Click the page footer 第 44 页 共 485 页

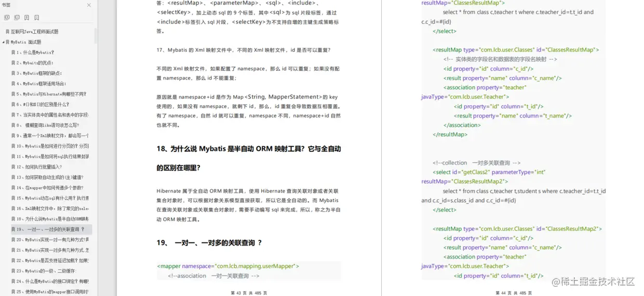(x=514, y=293)
